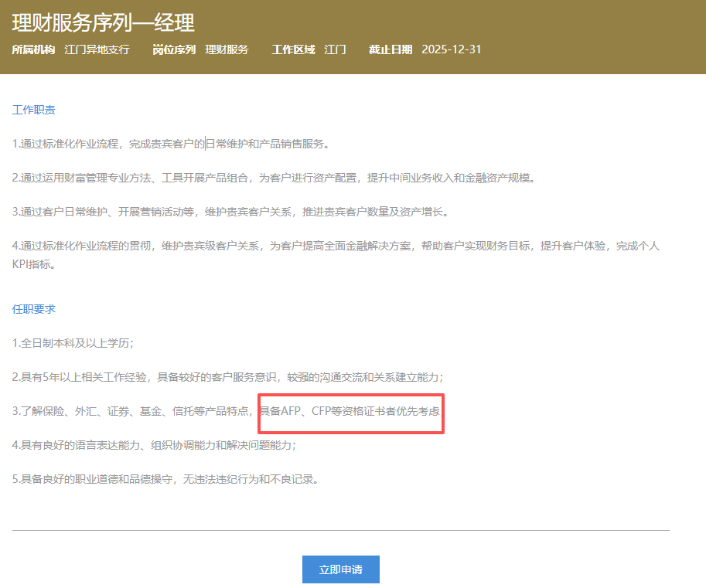Click the 立即申请 apply button

pos(341,569)
